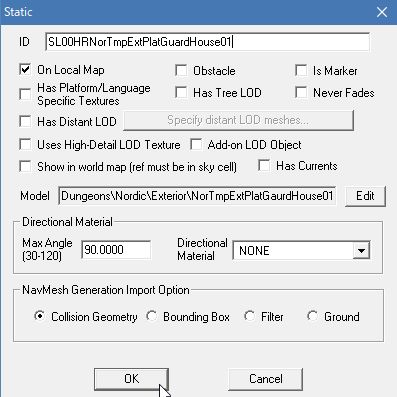This screenshot has height=397, width=397.
Task: Focus the ID text field
Action: [207, 42]
